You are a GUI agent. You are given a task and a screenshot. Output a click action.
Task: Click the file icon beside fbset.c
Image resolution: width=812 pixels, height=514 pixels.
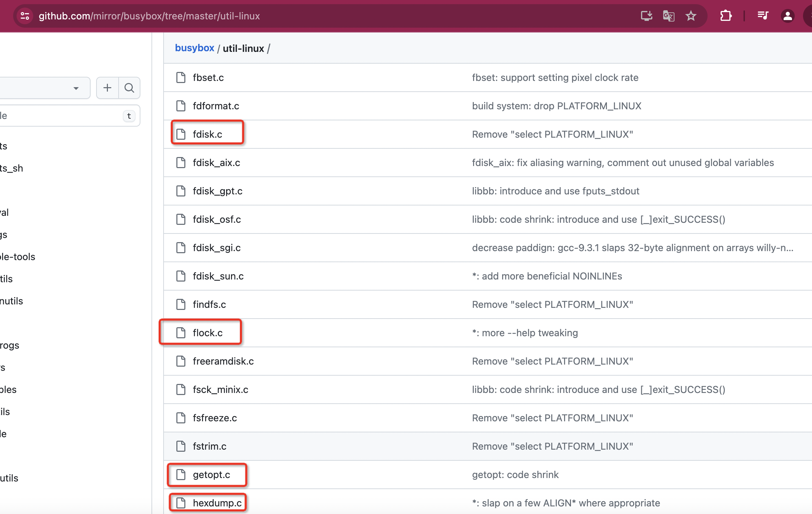coord(181,77)
